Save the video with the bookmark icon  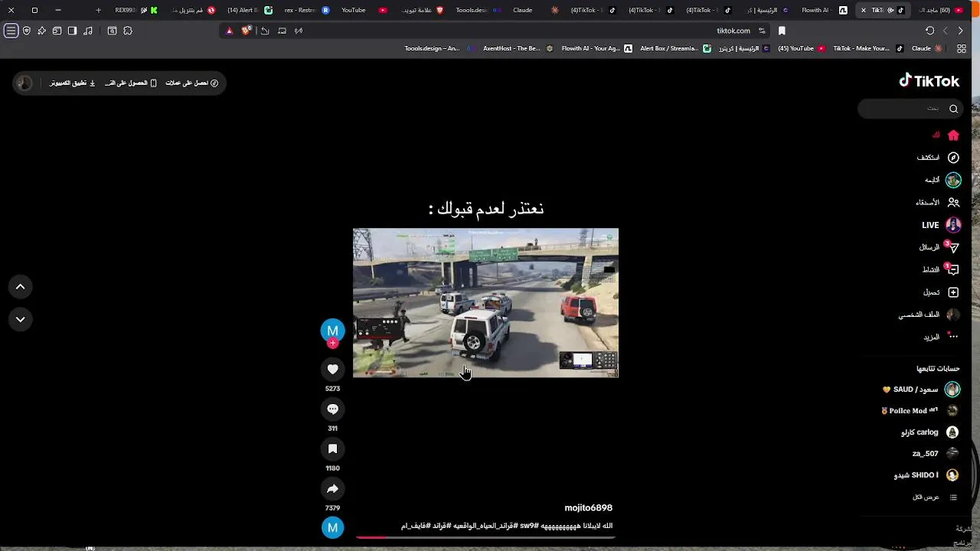pyautogui.click(x=332, y=449)
